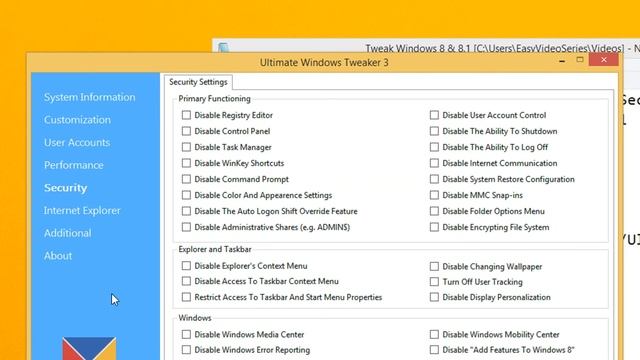This screenshot has height=360, width=640.
Task: Close the Ultimate Windows Tweaker window
Action: pyautogui.click(x=604, y=60)
